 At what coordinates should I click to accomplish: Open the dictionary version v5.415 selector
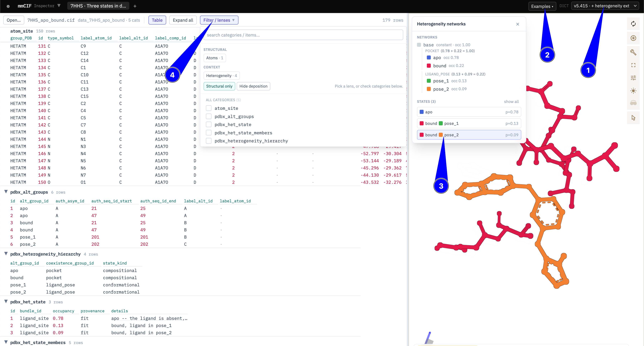click(x=605, y=6)
